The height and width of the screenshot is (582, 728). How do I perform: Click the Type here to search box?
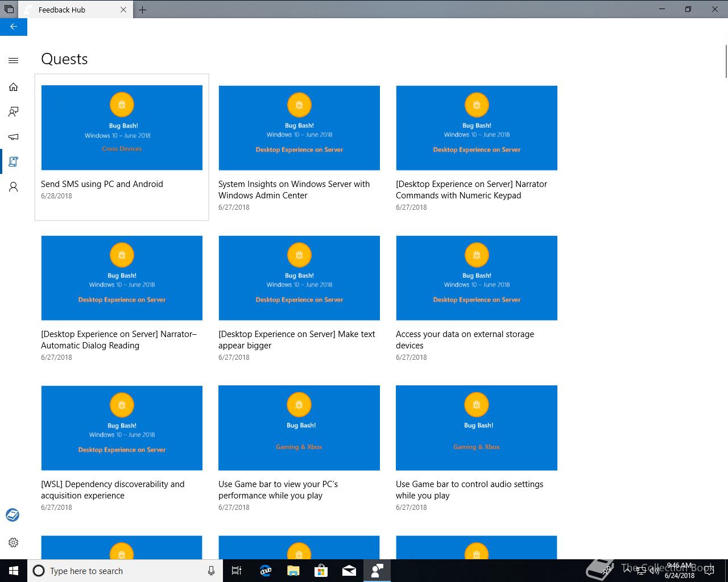click(125, 571)
